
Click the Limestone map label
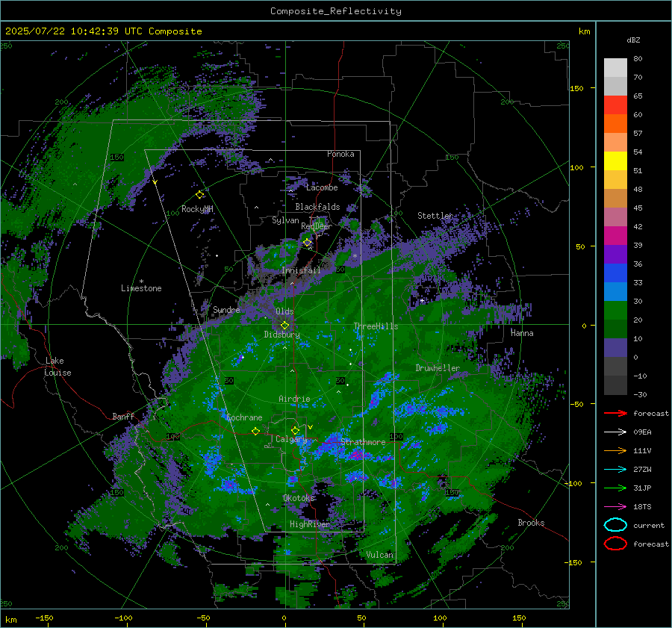click(x=141, y=288)
